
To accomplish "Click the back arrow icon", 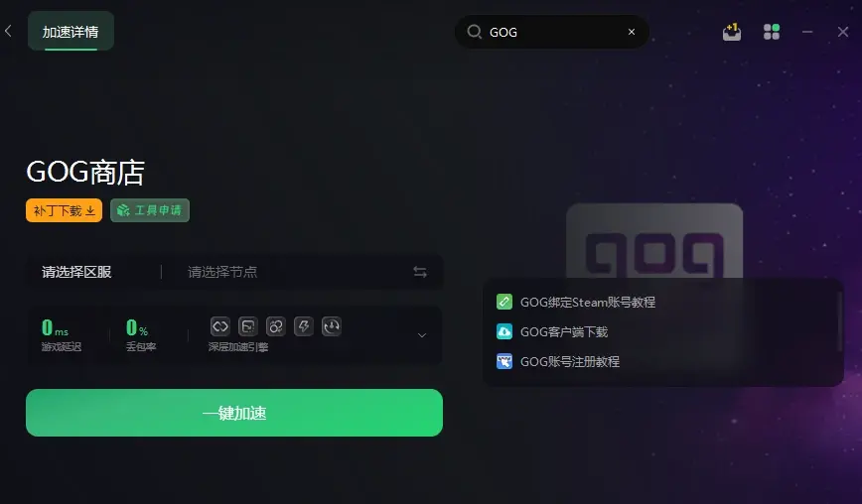I will pyautogui.click(x=8, y=32).
